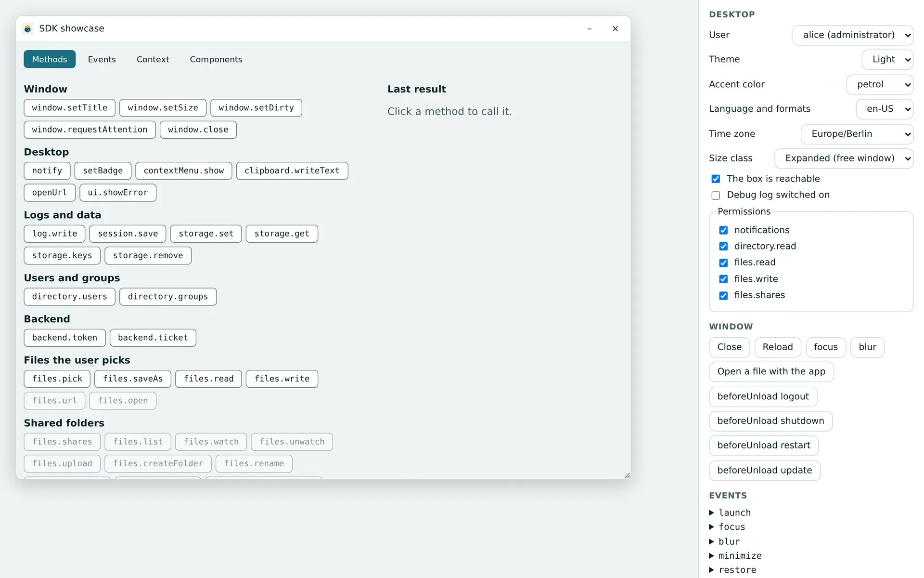This screenshot has width=924, height=578.
Task: Select the Methods tab
Action: point(50,59)
